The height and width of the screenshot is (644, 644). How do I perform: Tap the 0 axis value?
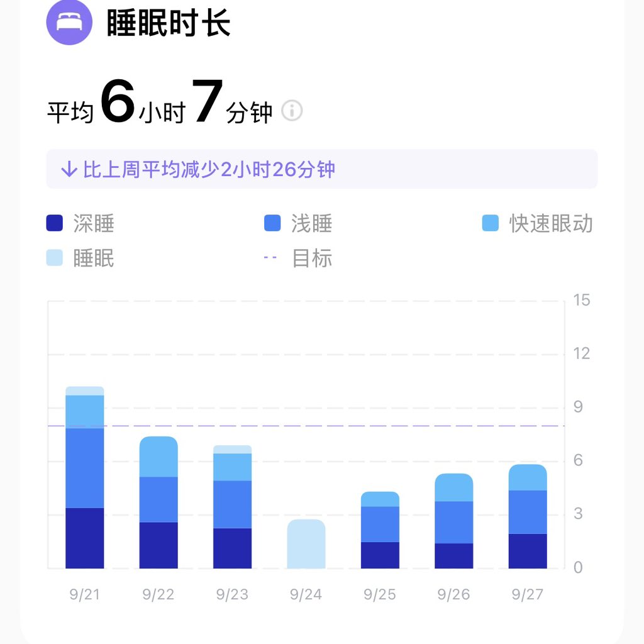tap(578, 567)
